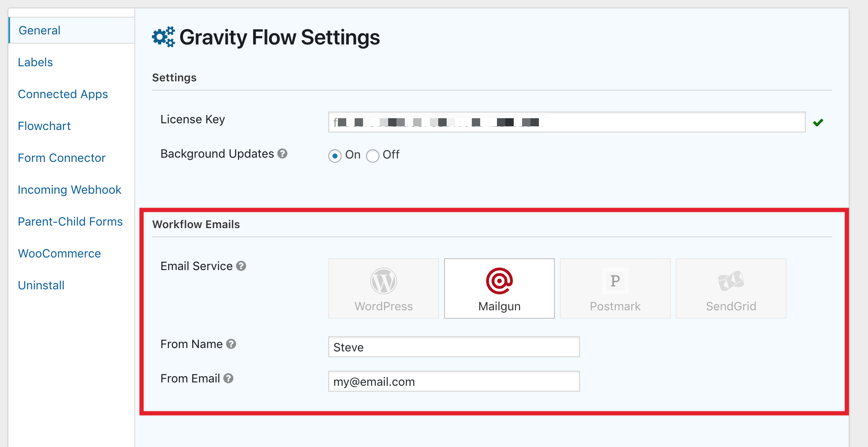This screenshot has height=447, width=868.
Task: Open the Labels settings tab
Action: [35, 62]
